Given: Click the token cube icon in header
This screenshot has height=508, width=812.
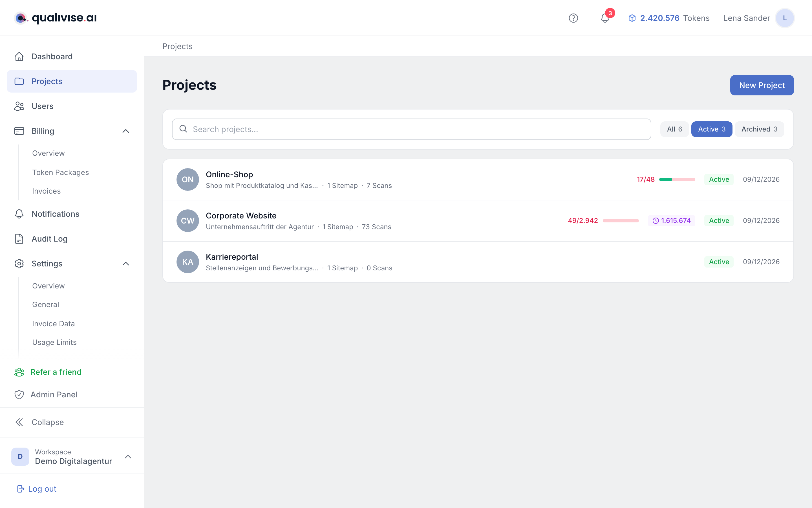Looking at the screenshot, I should tap(632, 18).
